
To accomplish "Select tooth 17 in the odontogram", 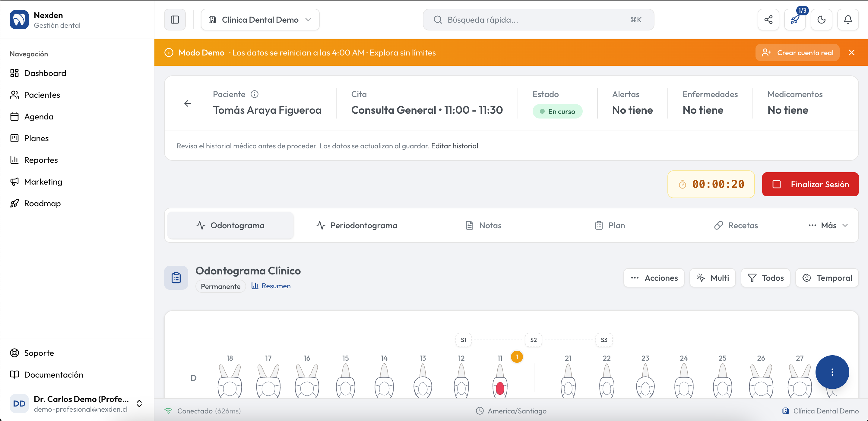I will click(268, 381).
